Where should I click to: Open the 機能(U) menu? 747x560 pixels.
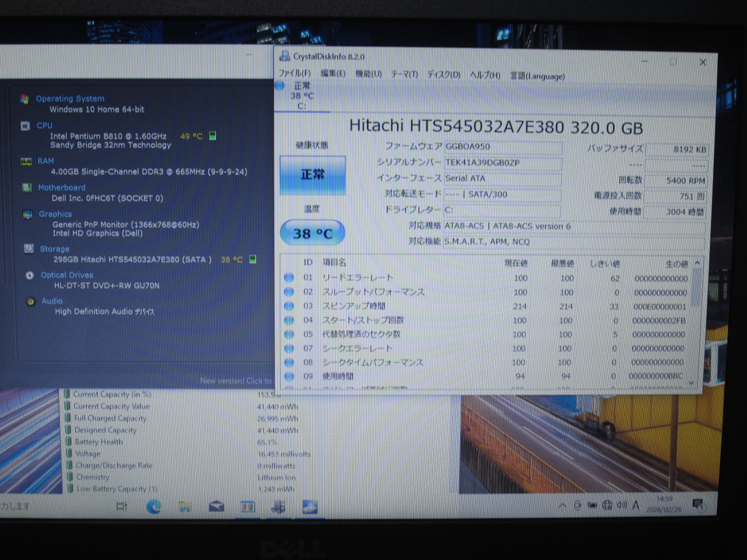(368, 74)
